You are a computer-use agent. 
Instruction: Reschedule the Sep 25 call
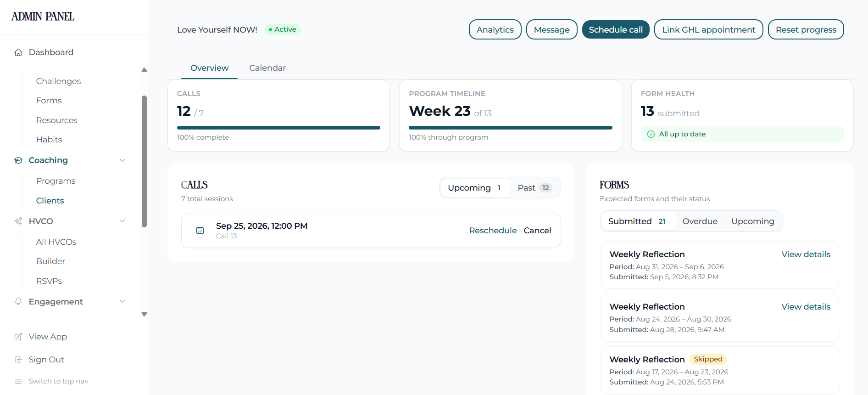coord(493,231)
